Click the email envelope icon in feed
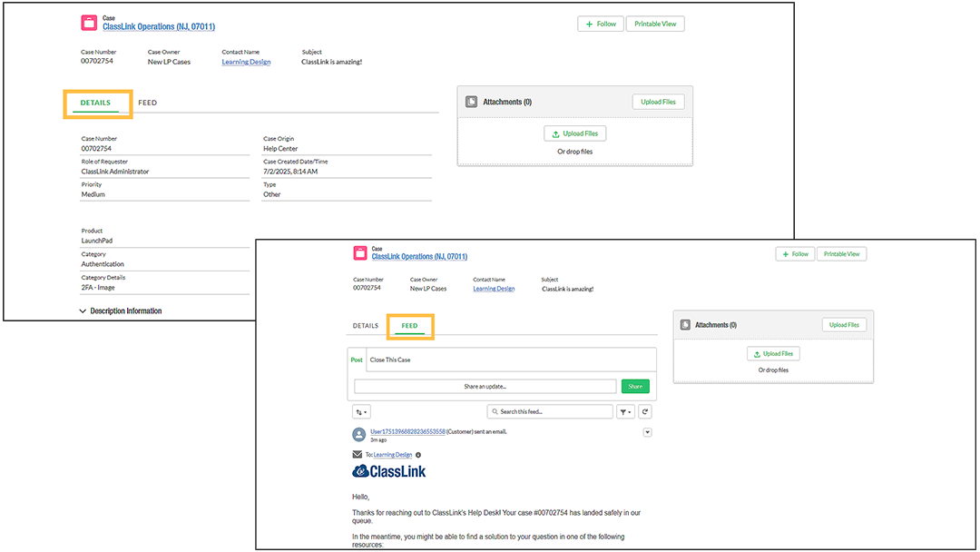Viewport: 980px width, 552px height. pyautogui.click(x=357, y=455)
